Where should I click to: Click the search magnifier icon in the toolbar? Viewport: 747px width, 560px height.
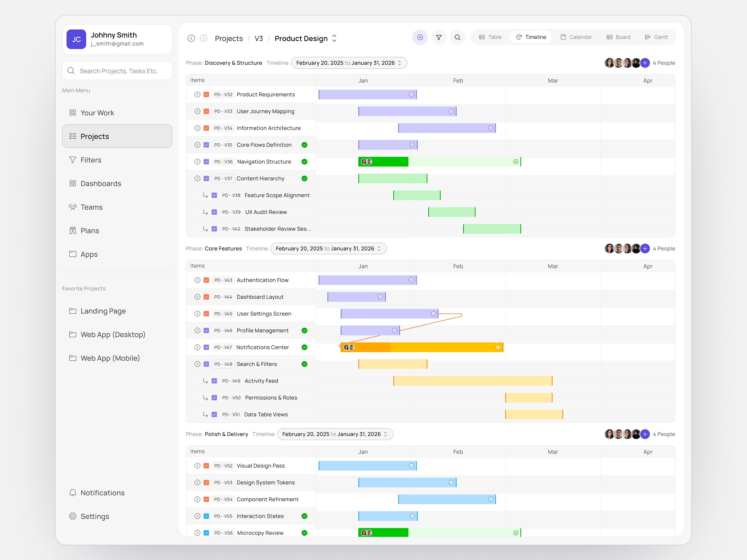click(458, 38)
